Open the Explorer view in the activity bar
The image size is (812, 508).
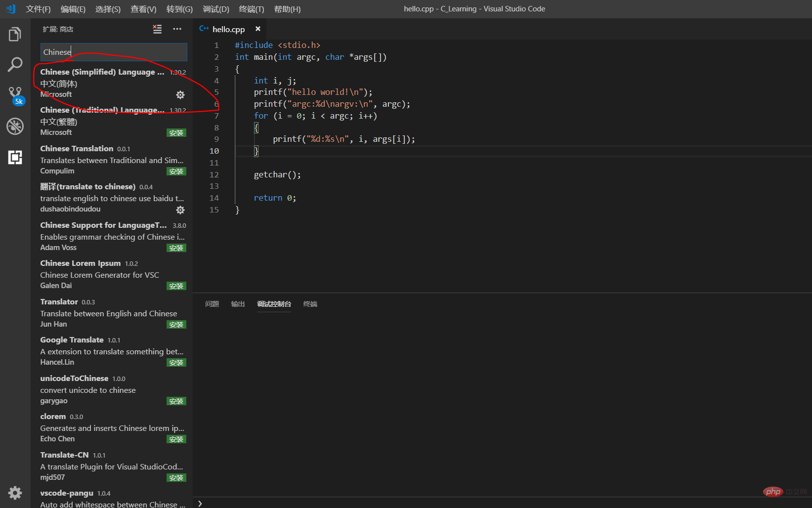(15, 34)
